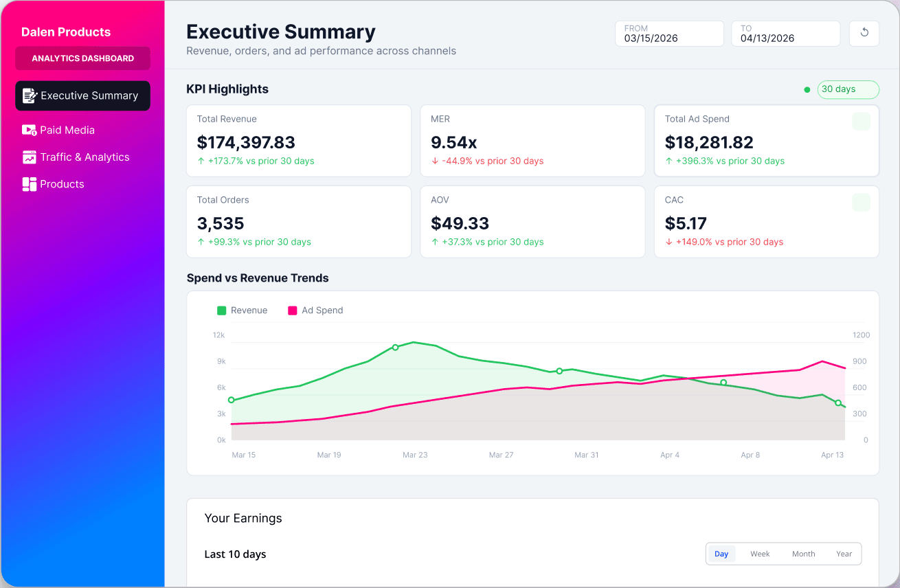The width and height of the screenshot is (900, 588).
Task: Switch earnings view to Day
Action: point(721,554)
